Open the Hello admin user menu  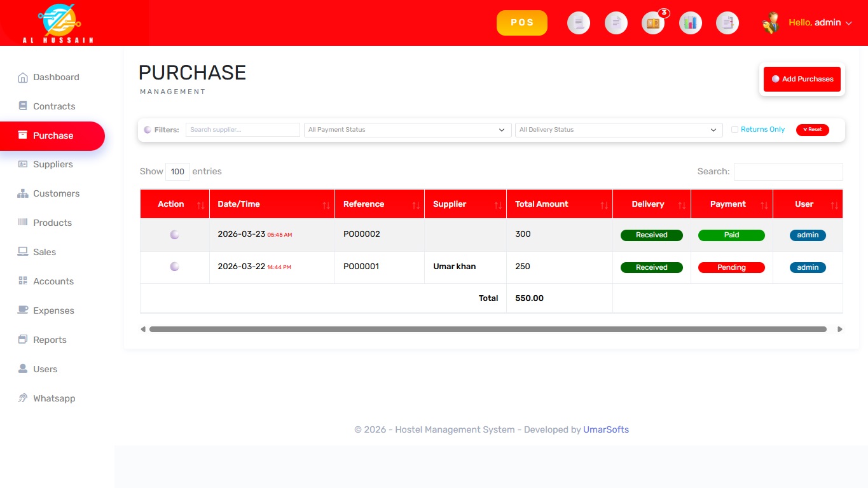[x=820, y=23]
